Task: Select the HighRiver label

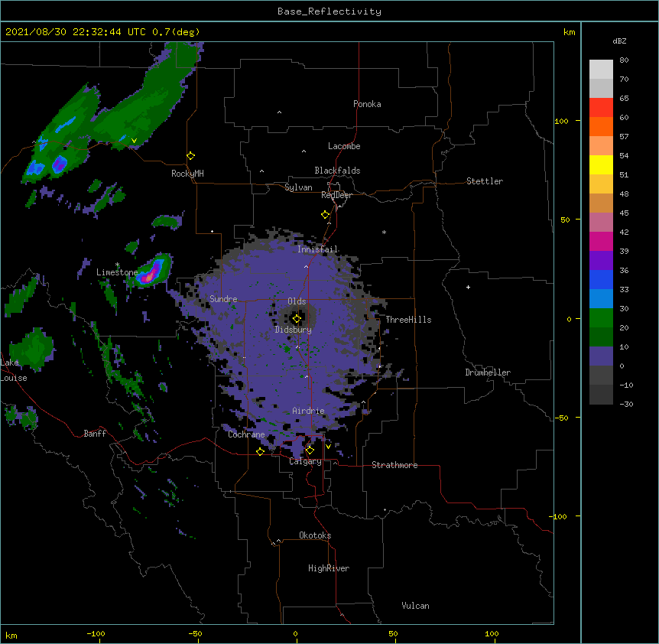Action: (x=329, y=568)
